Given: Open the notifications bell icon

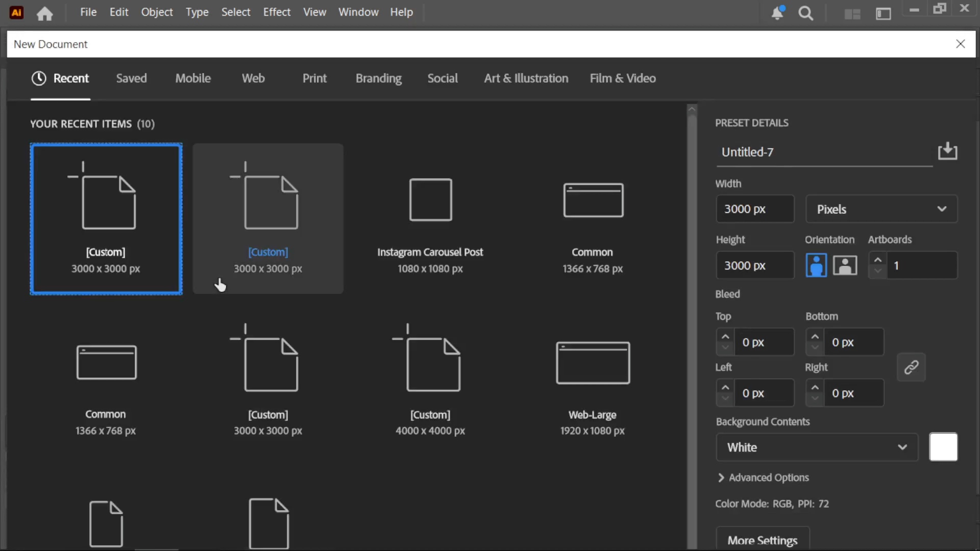Looking at the screenshot, I should pyautogui.click(x=777, y=13).
